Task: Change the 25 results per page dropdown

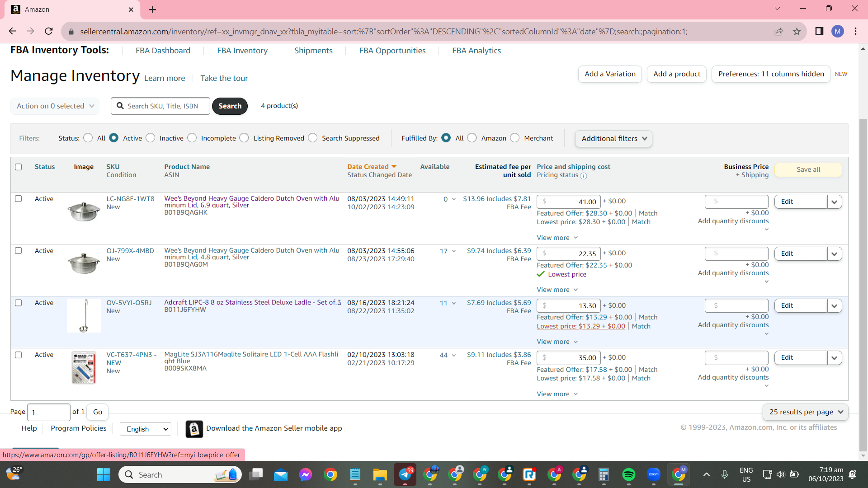Action: tap(805, 412)
